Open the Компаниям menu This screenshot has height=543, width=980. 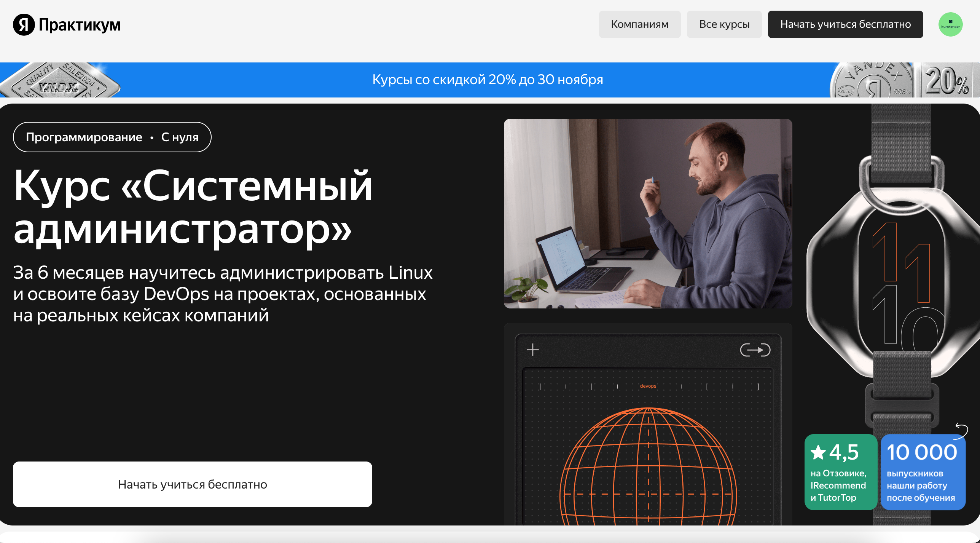(x=639, y=24)
